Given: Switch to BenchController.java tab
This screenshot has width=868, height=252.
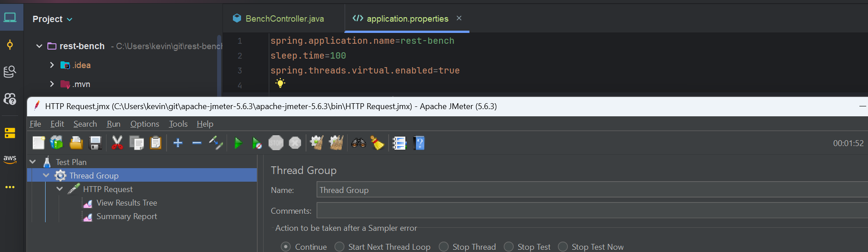Looking at the screenshot, I should pyautogui.click(x=284, y=18).
